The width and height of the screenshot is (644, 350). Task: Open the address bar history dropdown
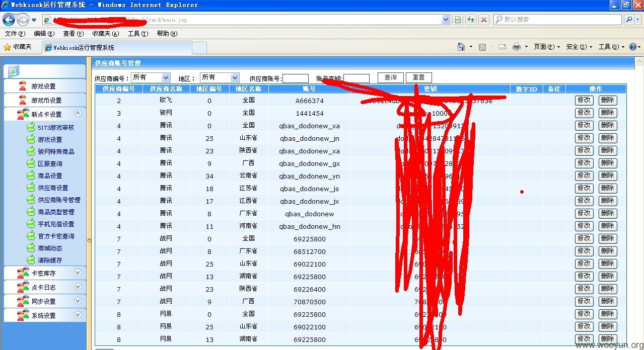(x=446, y=20)
